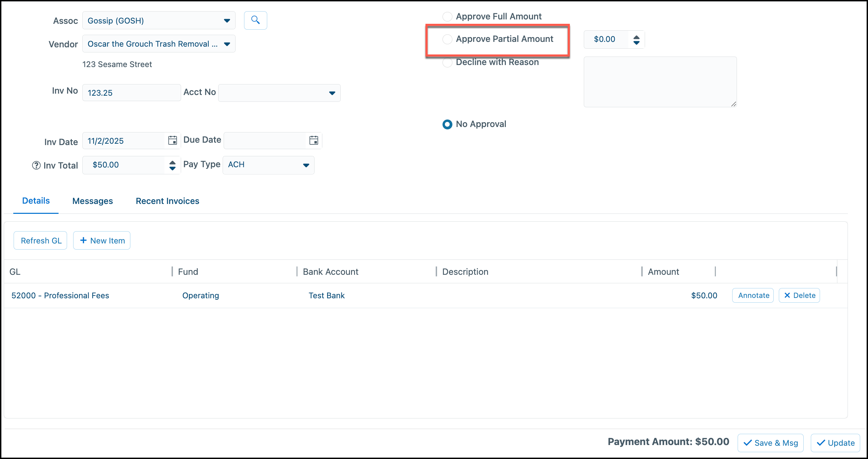Image resolution: width=868 pixels, height=459 pixels.
Task: Click the Description column header
Action: tap(539, 272)
